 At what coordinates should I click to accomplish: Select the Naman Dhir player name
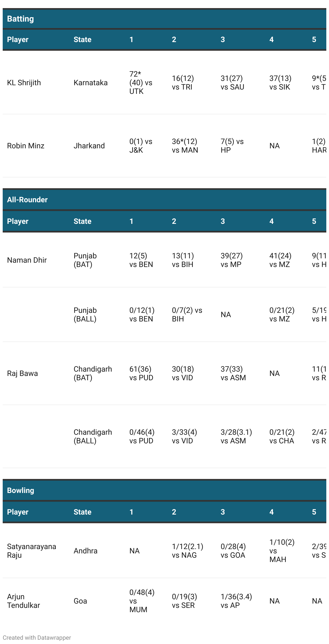27,260
